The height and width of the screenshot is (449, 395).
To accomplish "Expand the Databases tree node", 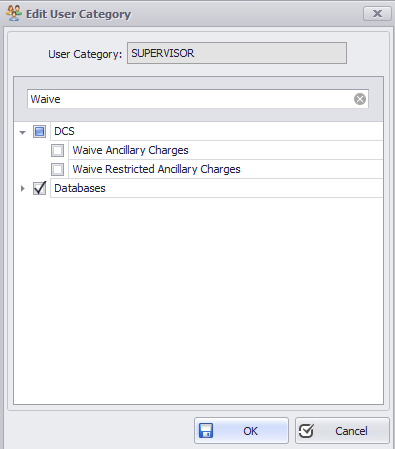I will coord(22,189).
